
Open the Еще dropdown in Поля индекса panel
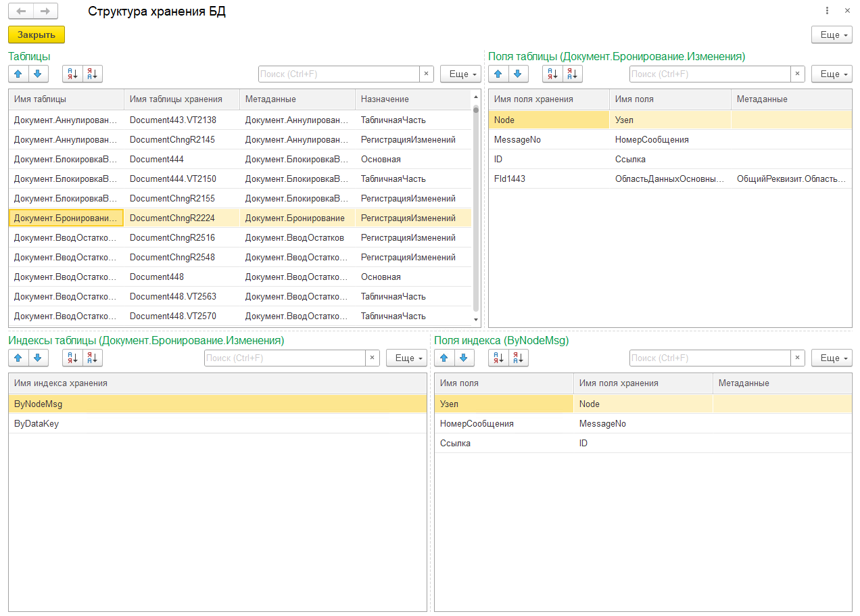832,358
